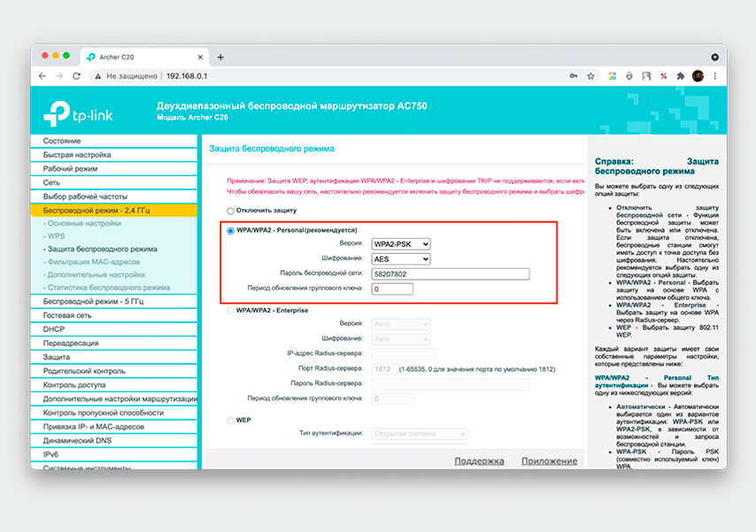Viewport: 756px width, 532px height.
Task: Select the WEP radio button
Action: pyautogui.click(x=230, y=420)
